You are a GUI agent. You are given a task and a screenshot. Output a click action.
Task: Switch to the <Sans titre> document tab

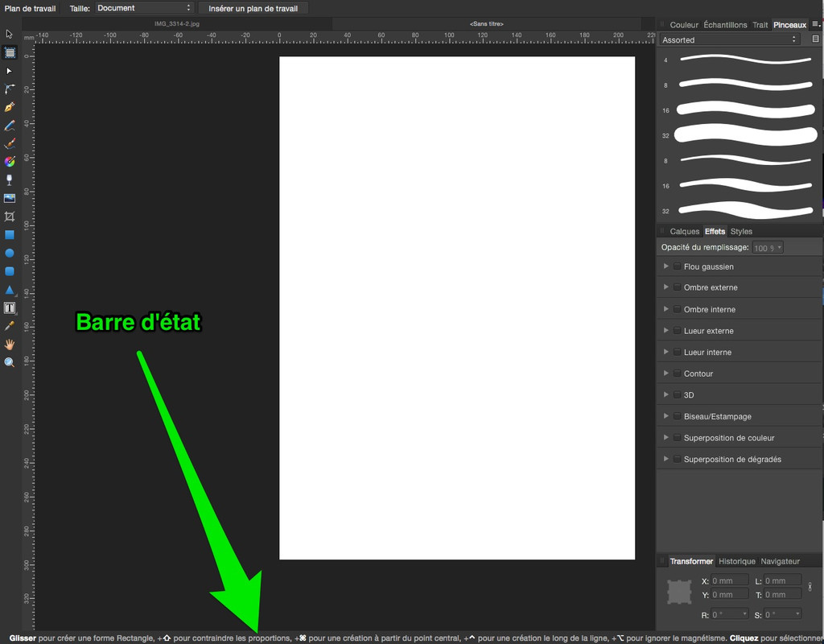[487, 23]
